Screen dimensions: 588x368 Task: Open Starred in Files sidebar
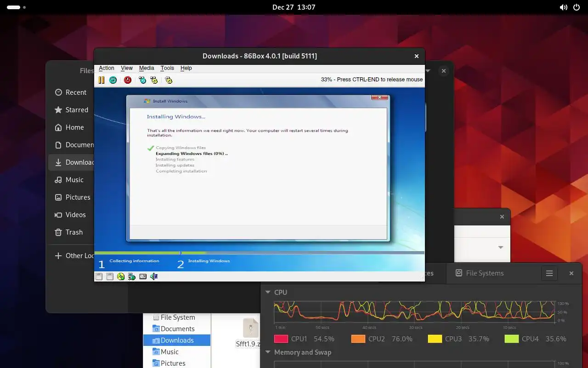pos(71,110)
